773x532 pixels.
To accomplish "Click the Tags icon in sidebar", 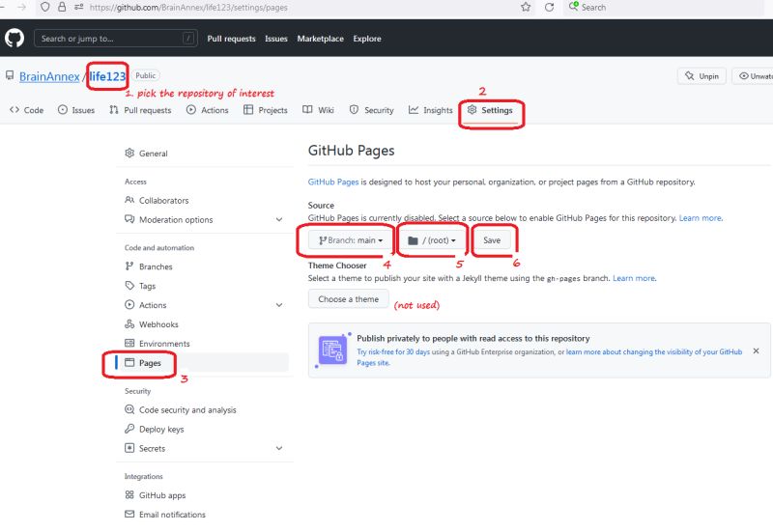I will 129,285.
